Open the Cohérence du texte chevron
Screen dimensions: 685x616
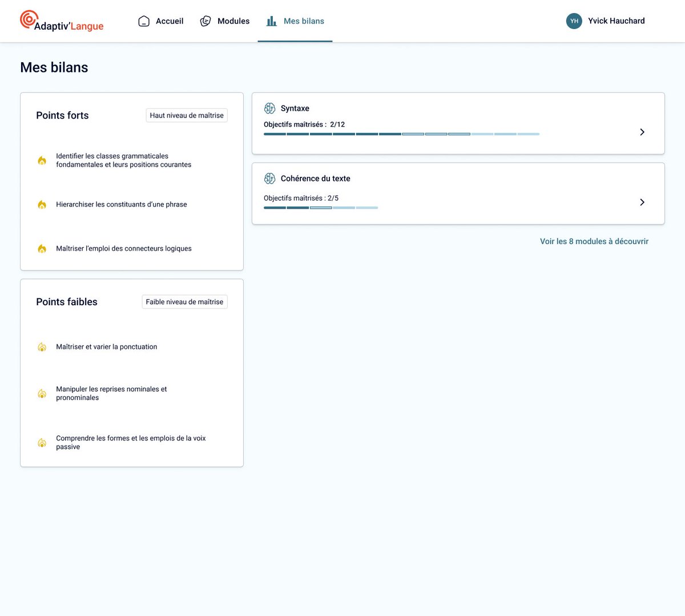642,202
